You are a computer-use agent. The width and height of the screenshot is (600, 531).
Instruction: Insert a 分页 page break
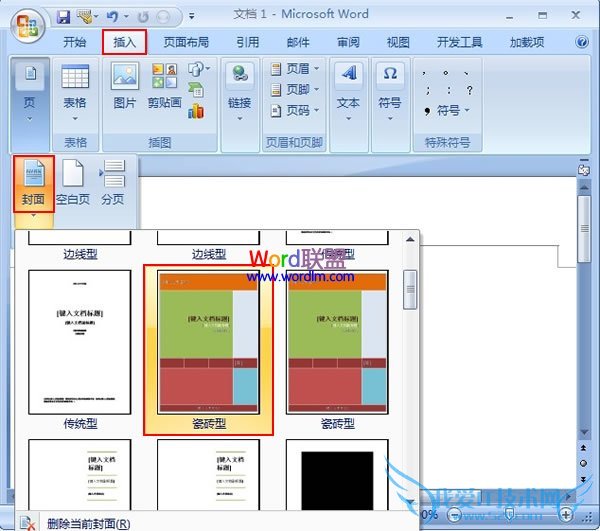click(113, 184)
